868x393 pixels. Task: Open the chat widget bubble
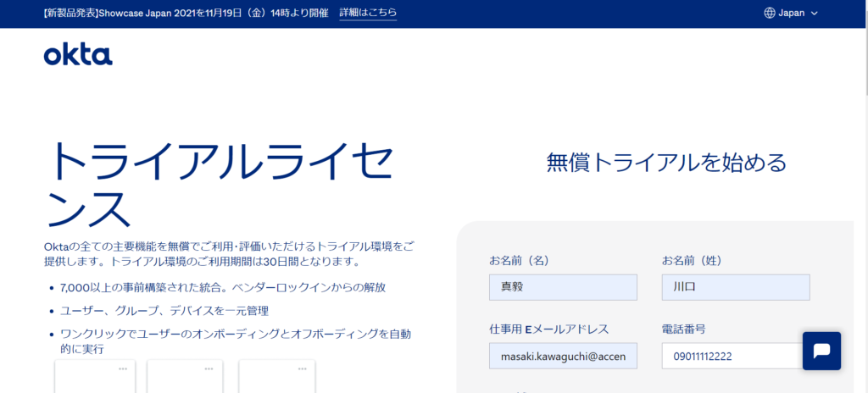click(x=821, y=351)
